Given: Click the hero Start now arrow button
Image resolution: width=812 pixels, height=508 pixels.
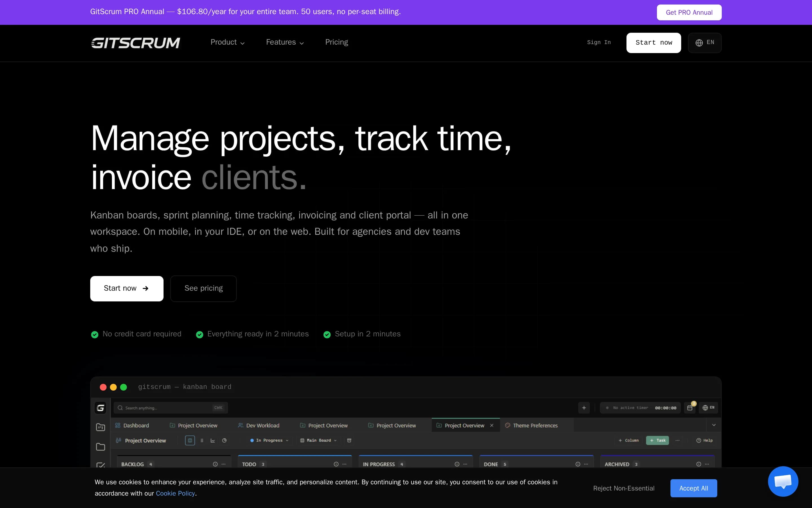Looking at the screenshot, I should click(x=127, y=289).
